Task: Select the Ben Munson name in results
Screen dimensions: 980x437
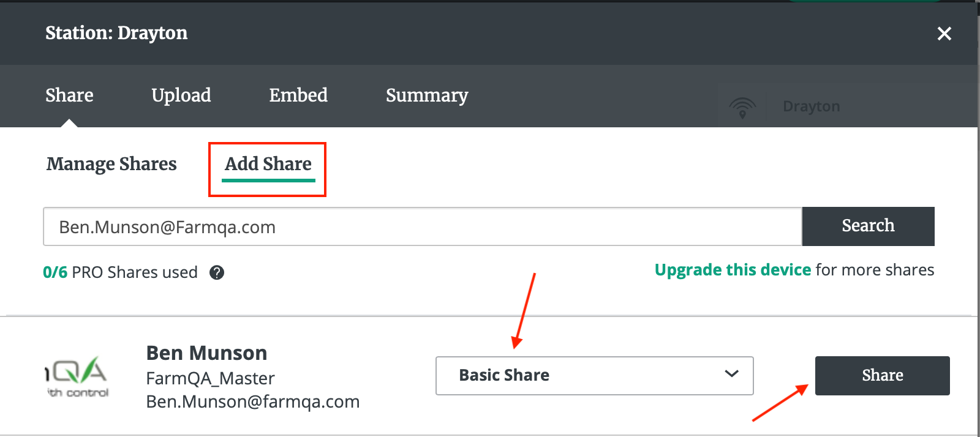Action: click(206, 353)
